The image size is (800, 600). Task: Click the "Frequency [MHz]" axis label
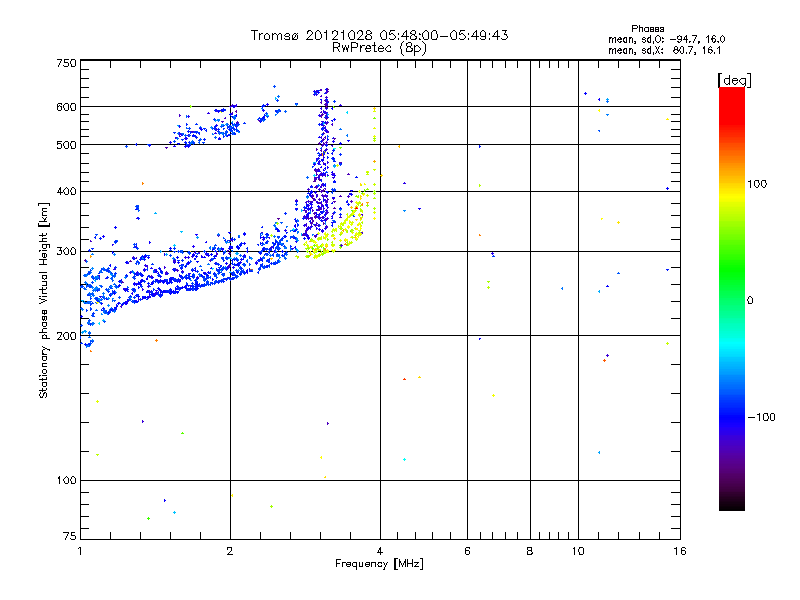pos(379,564)
